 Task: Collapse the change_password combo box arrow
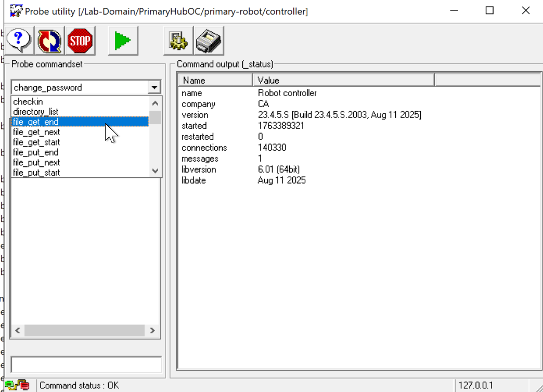pyautogui.click(x=154, y=87)
